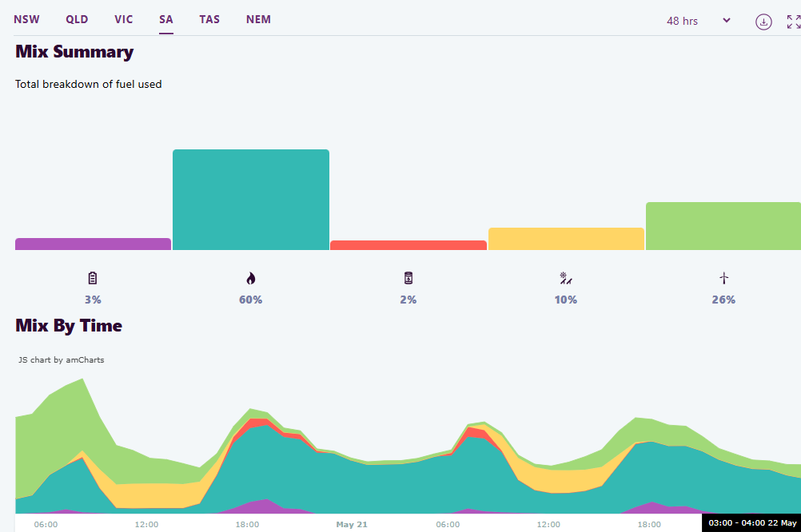Click the solar panel icon
The width and height of the screenshot is (801, 532).
pos(566,278)
